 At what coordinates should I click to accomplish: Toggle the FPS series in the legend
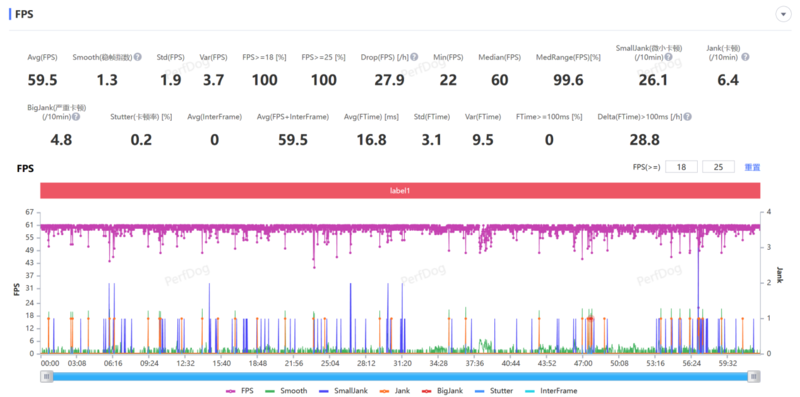239,391
